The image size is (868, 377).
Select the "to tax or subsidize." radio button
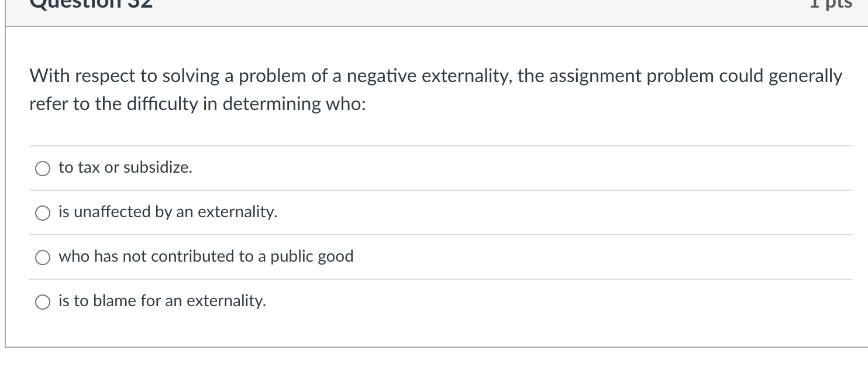point(42,169)
